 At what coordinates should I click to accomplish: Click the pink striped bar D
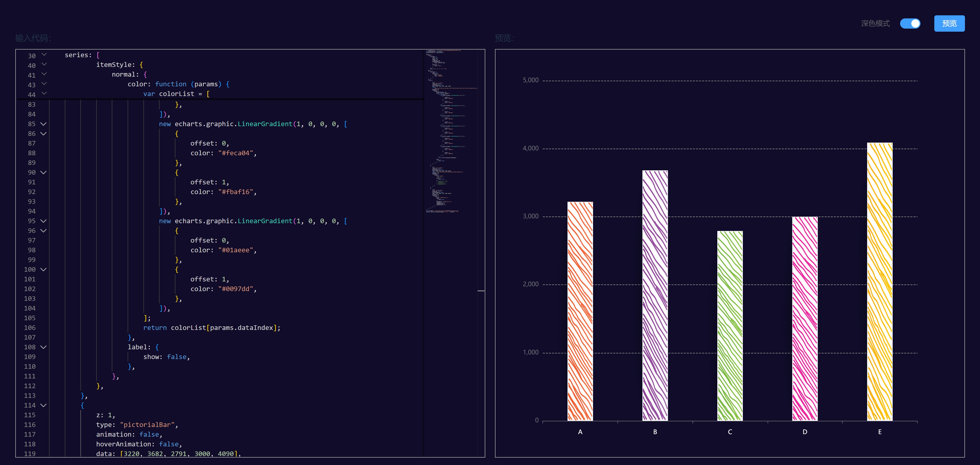(805, 319)
